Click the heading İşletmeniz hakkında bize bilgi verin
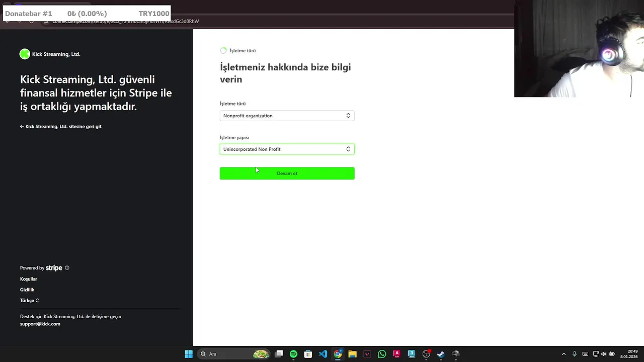644x362 pixels. [x=285, y=73]
